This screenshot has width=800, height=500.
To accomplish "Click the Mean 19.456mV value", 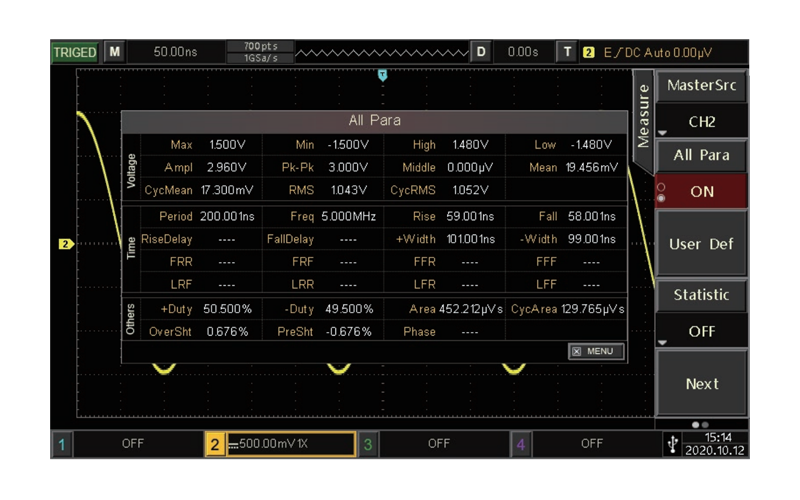I will click(592, 167).
